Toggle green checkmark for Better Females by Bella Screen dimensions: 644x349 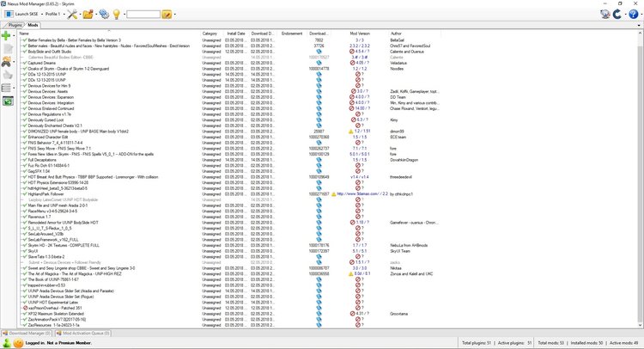click(25, 40)
